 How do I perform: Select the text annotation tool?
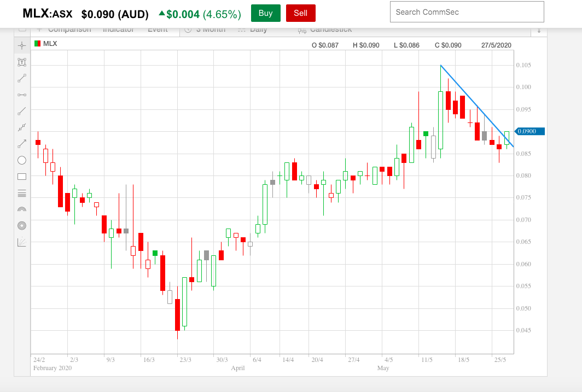(x=22, y=62)
